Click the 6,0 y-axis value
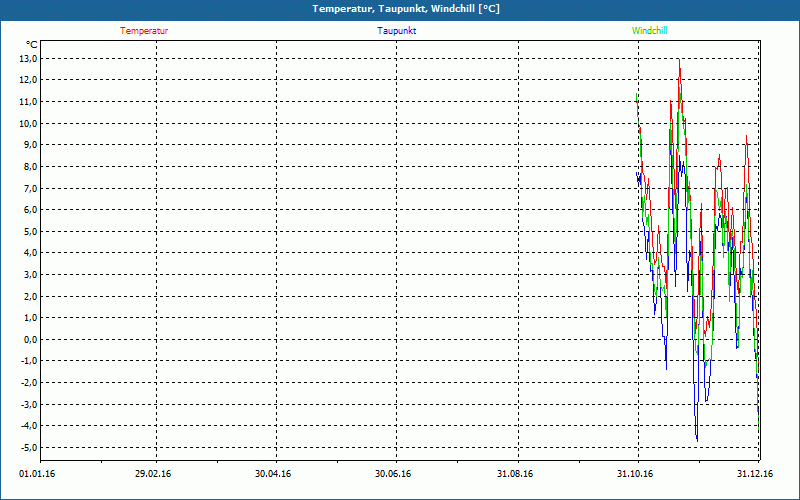Screen dimensions: 800x500 [31, 210]
